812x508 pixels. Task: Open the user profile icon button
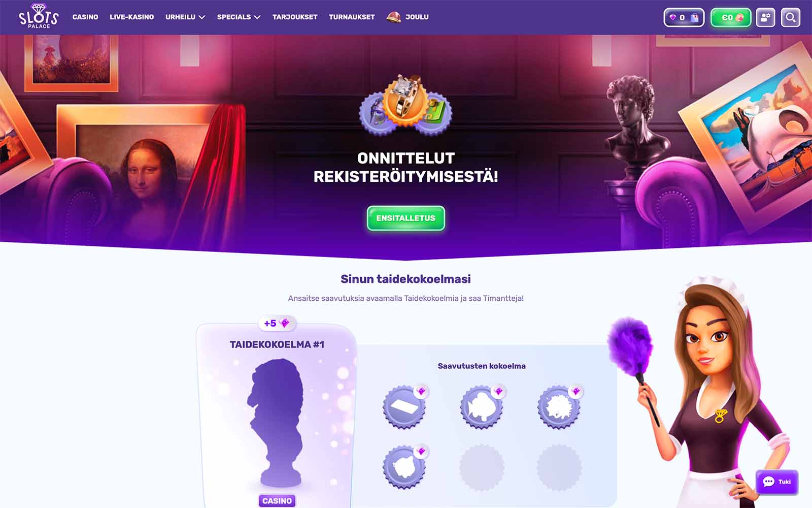765,17
